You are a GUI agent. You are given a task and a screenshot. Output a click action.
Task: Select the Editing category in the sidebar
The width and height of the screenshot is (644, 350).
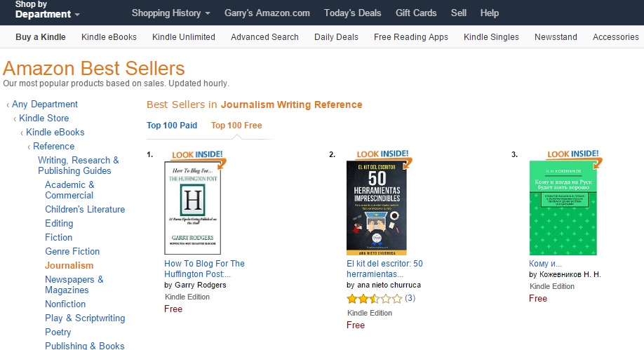click(59, 224)
